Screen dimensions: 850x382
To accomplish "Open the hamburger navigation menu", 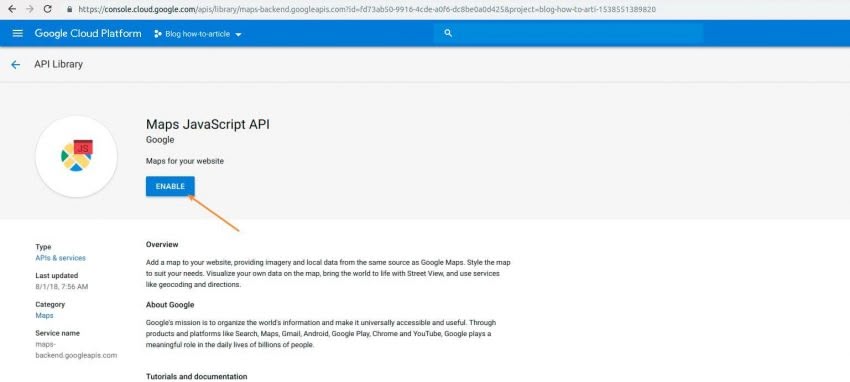I will [17, 34].
